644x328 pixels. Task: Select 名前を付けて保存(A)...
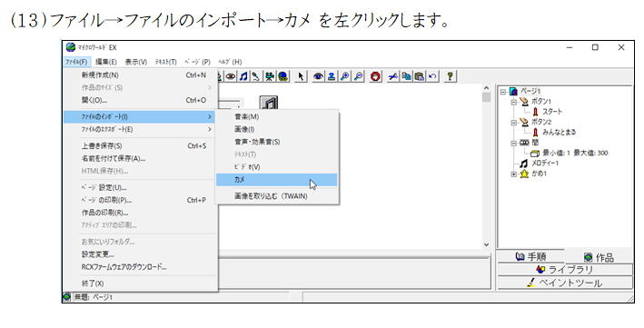coord(140,158)
